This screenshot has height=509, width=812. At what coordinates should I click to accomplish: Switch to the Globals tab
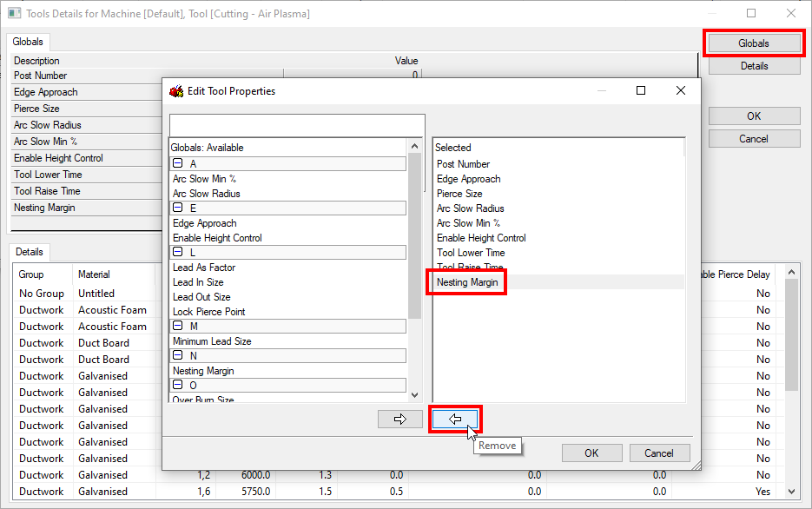(x=28, y=41)
